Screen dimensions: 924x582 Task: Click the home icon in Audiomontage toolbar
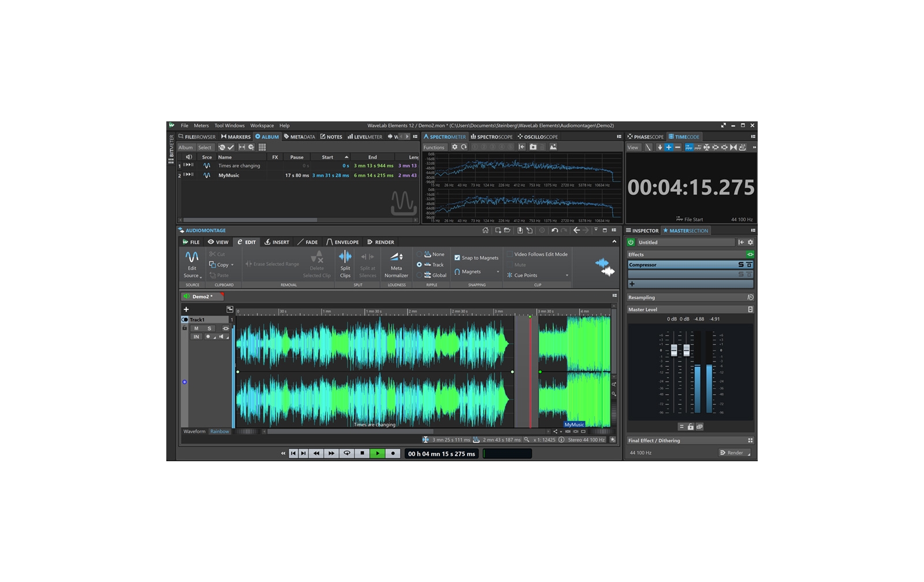pyautogui.click(x=485, y=230)
